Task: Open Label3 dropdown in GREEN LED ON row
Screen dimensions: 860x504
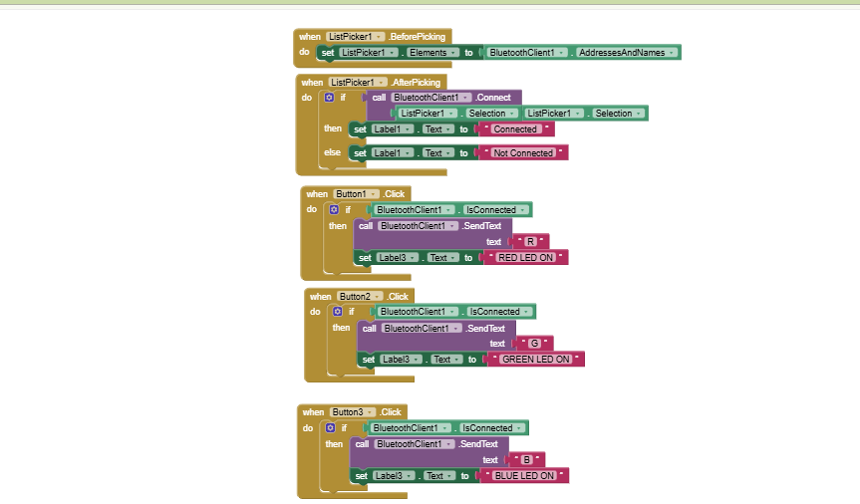Action: tap(401, 360)
